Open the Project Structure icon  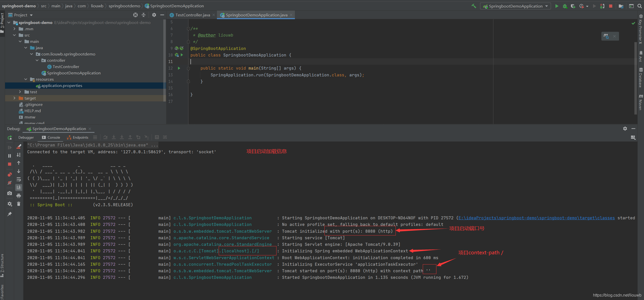(621, 6)
